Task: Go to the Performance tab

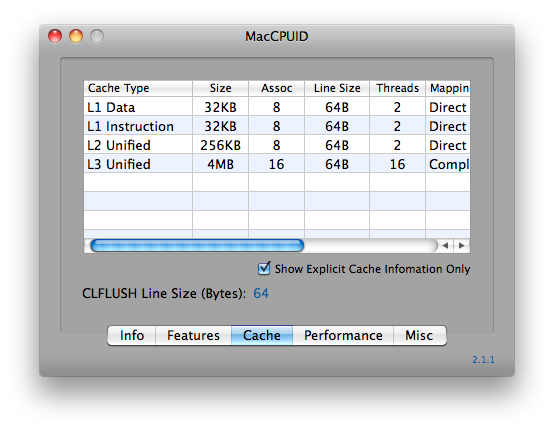Action: (343, 335)
